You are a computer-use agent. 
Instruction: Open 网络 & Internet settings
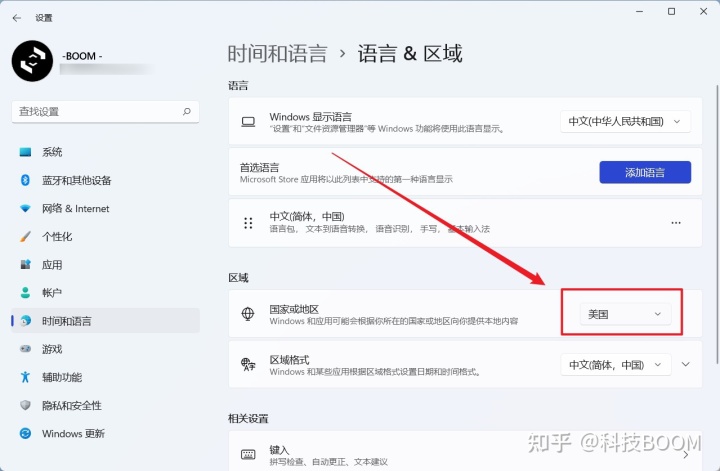pos(105,208)
